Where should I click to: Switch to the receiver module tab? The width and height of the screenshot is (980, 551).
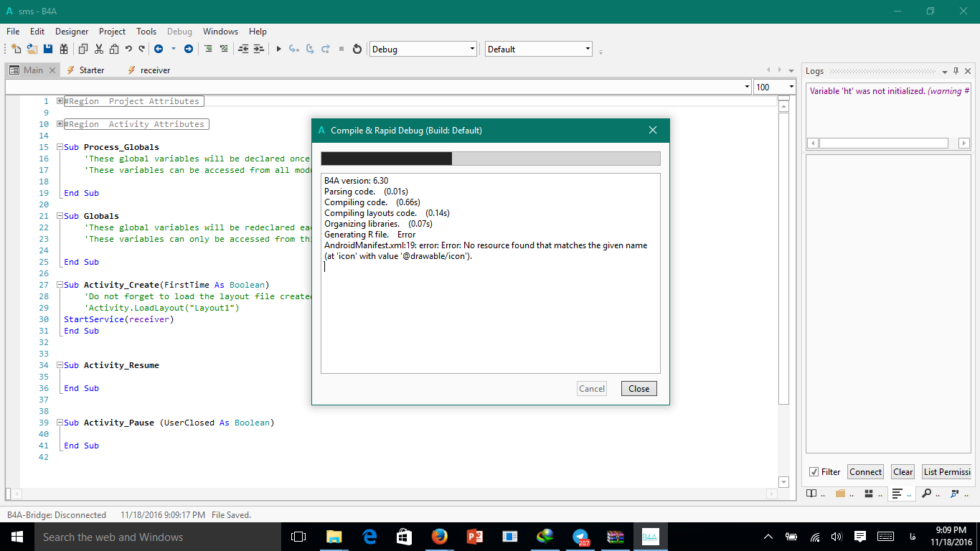[155, 70]
